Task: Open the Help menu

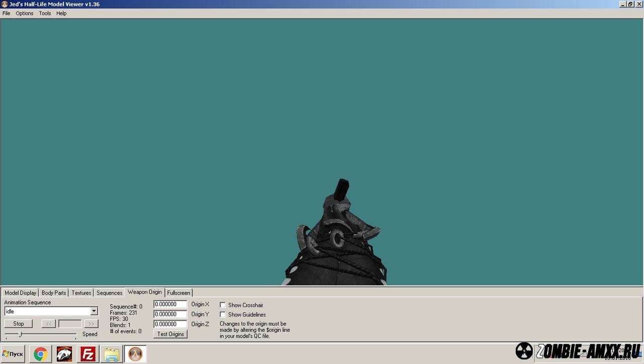Action: coord(61,14)
